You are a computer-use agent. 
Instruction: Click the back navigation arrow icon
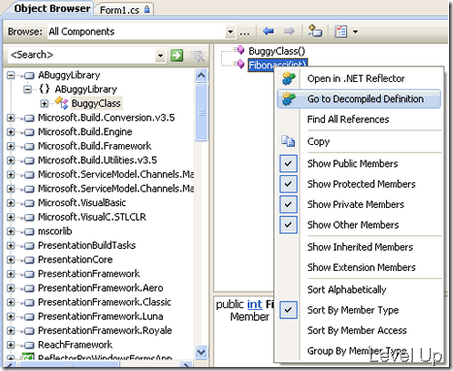pos(268,31)
